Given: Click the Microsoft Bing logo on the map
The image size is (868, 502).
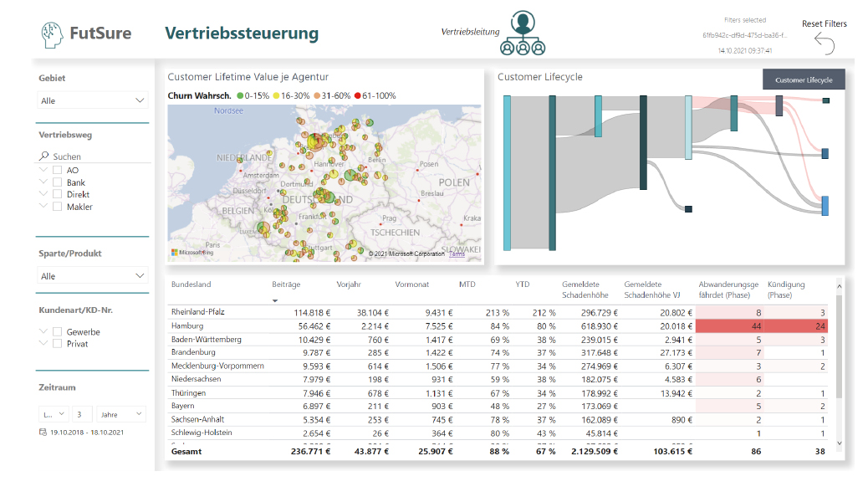Looking at the screenshot, I should (192, 253).
